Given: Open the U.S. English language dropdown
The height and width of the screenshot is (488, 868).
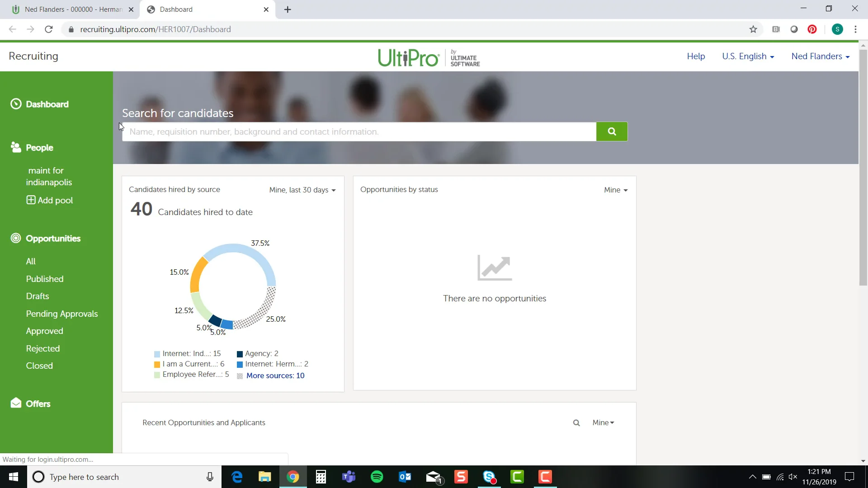Looking at the screenshot, I should tap(748, 56).
